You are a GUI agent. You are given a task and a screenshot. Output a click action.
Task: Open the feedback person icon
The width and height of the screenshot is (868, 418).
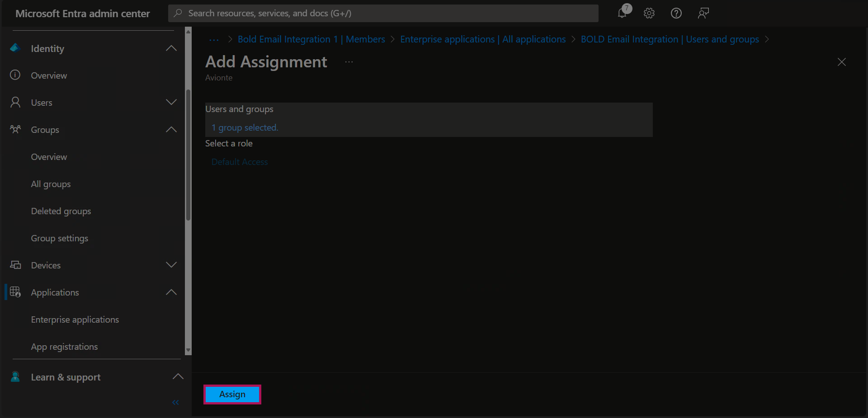tap(703, 13)
